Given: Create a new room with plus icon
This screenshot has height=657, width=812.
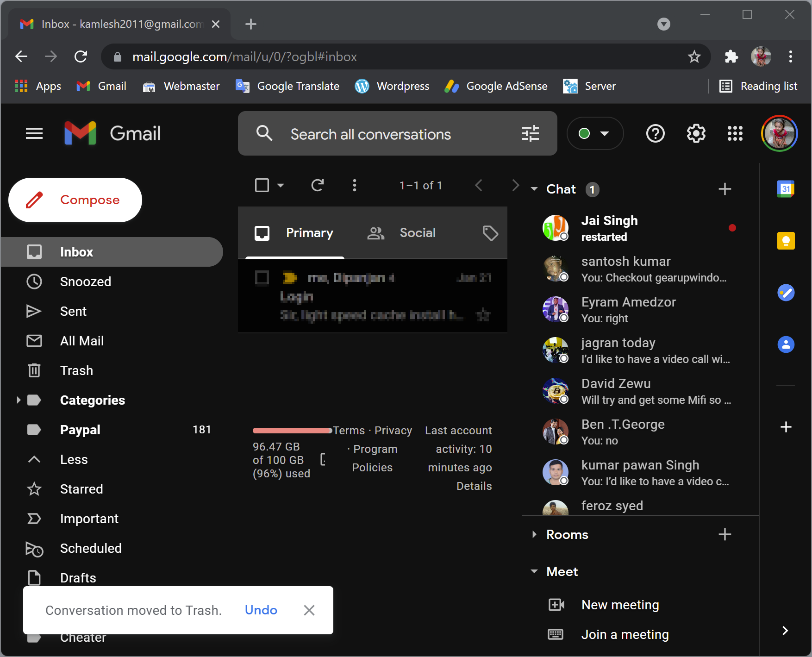Looking at the screenshot, I should point(725,534).
